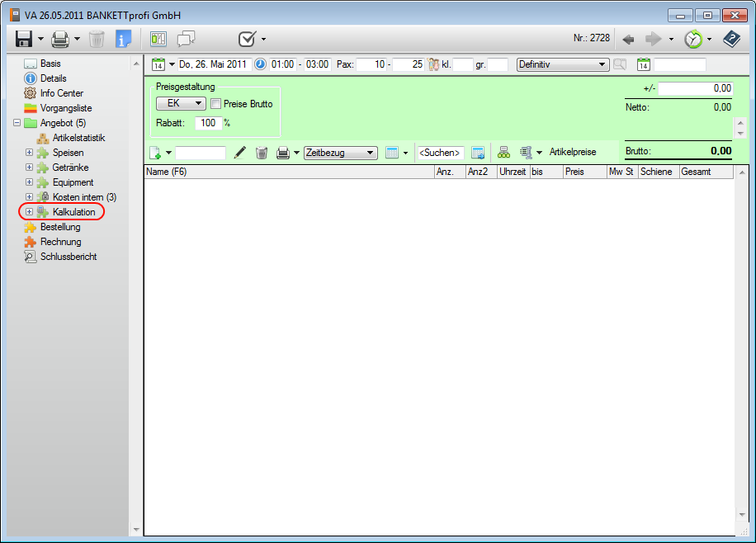Click the back arrow navigation icon
The image size is (756, 543).
pyautogui.click(x=628, y=39)
